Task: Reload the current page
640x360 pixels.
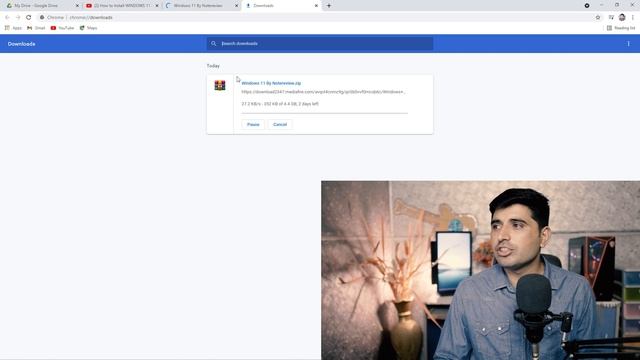Action: tap(29, 18)
